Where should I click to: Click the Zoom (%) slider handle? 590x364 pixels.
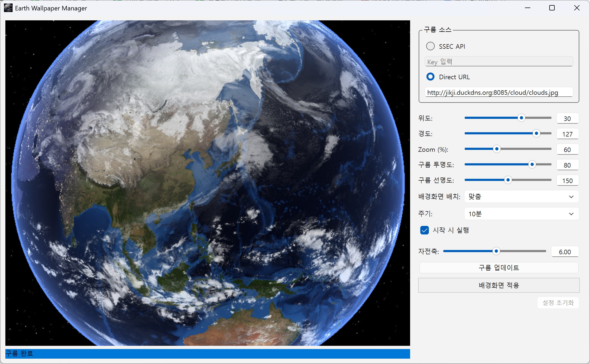(x=497, y=149)
